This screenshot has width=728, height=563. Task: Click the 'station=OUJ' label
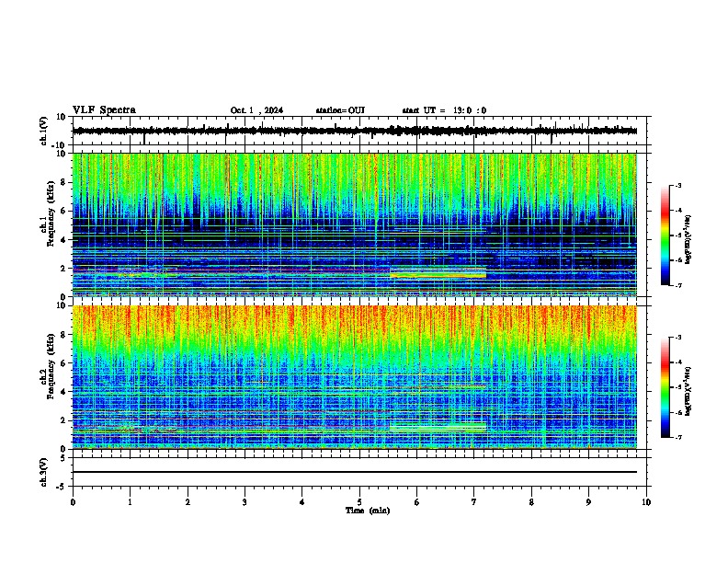(340, 110)
